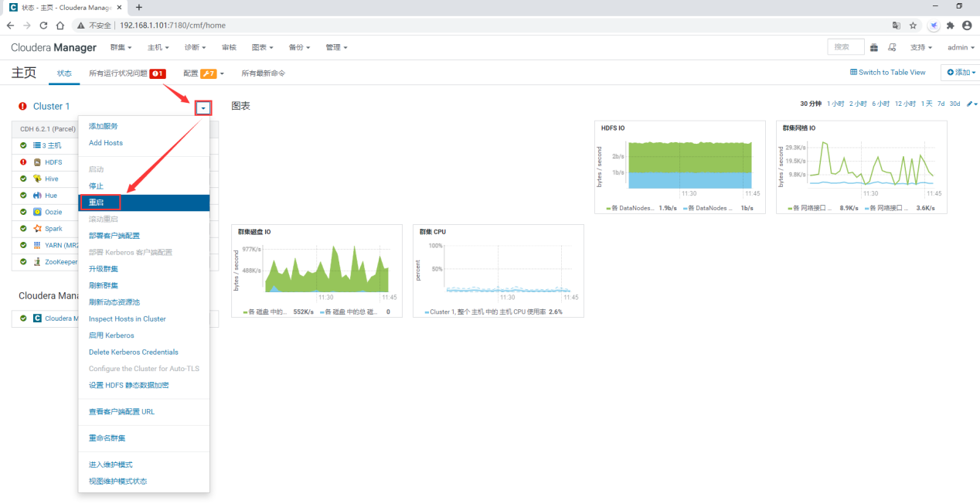Open the 添加 dropdown button
Image resolution: width=980 pixels, height=504 pixels.
pyautogui.click(x=961, y=72)
